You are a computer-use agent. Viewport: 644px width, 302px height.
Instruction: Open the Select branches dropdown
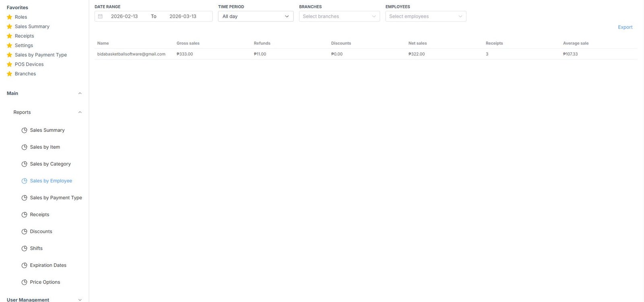339,17
